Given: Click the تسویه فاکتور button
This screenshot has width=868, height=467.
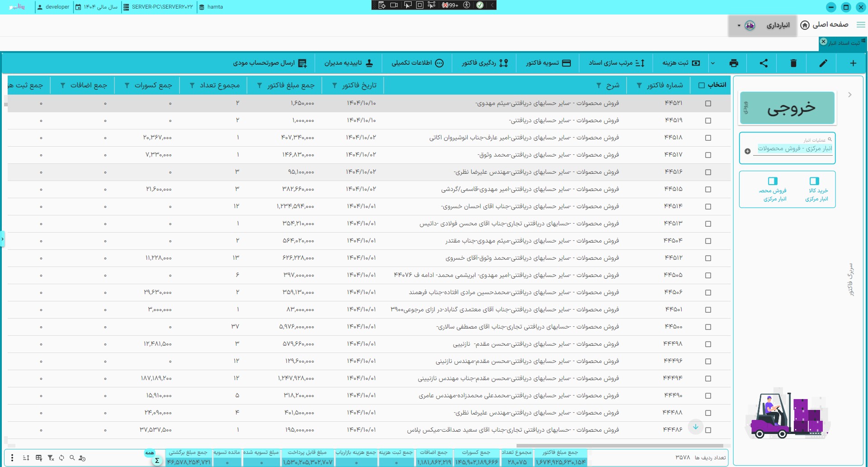Looking at the screenshot, I should point(548,63).
